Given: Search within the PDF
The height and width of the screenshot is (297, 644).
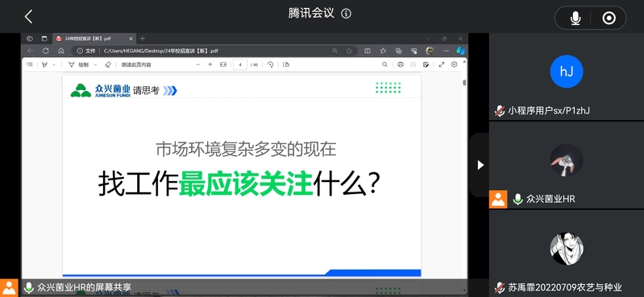Looking at the screenshot, I should pos(384,64).
